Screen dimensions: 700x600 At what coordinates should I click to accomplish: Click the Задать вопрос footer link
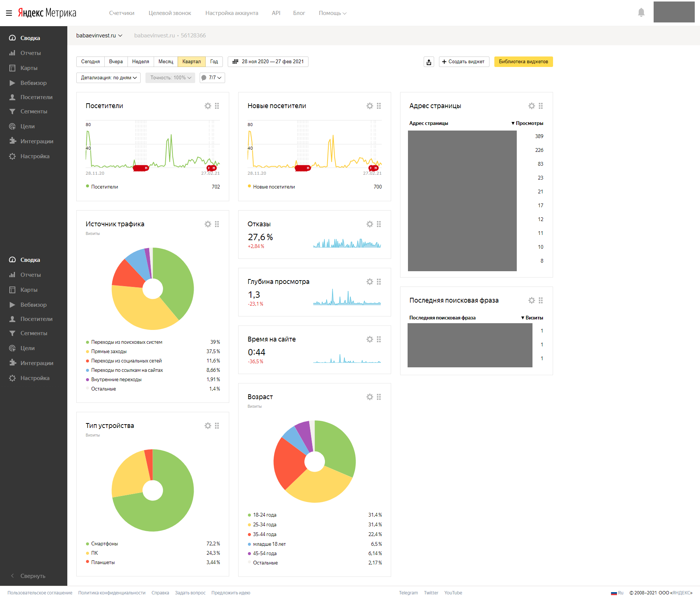click(x=190, y=593)
